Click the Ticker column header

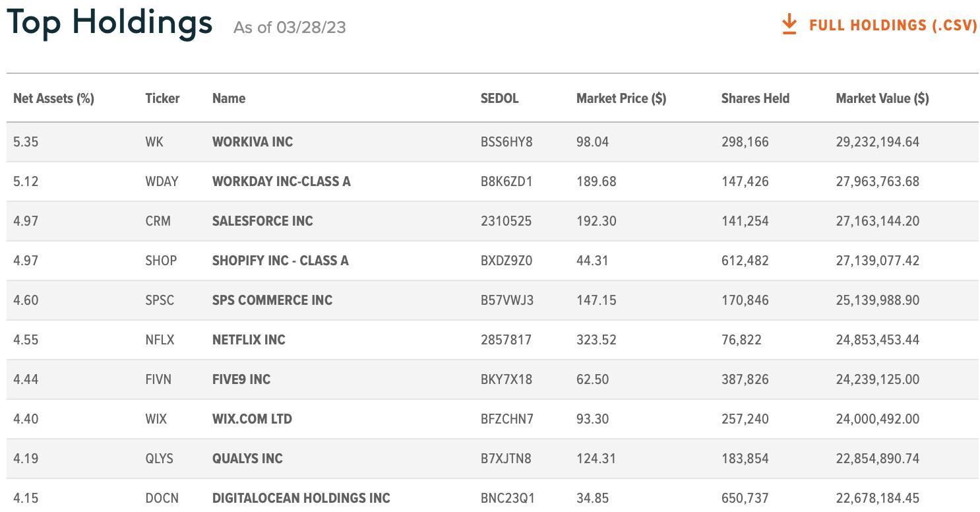(162, 98)
